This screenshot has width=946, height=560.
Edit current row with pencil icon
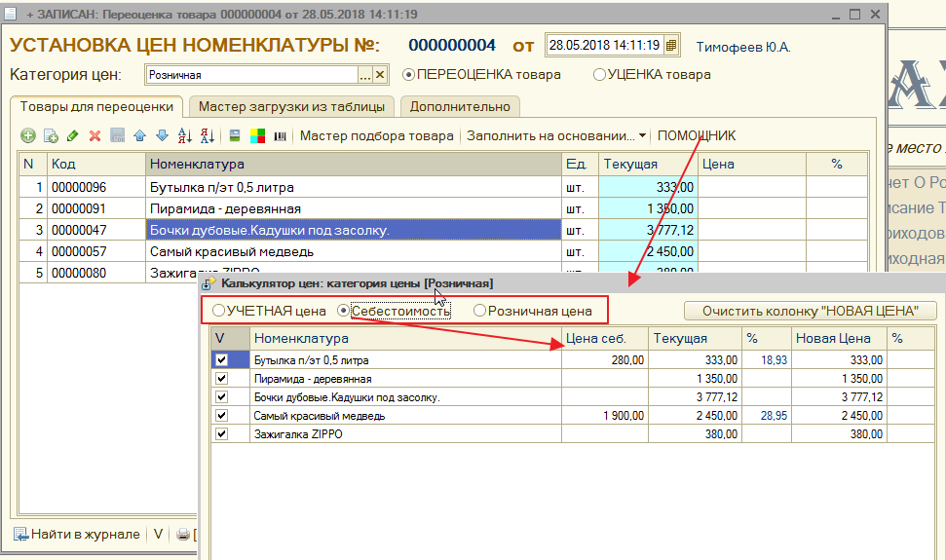(72, 135)
